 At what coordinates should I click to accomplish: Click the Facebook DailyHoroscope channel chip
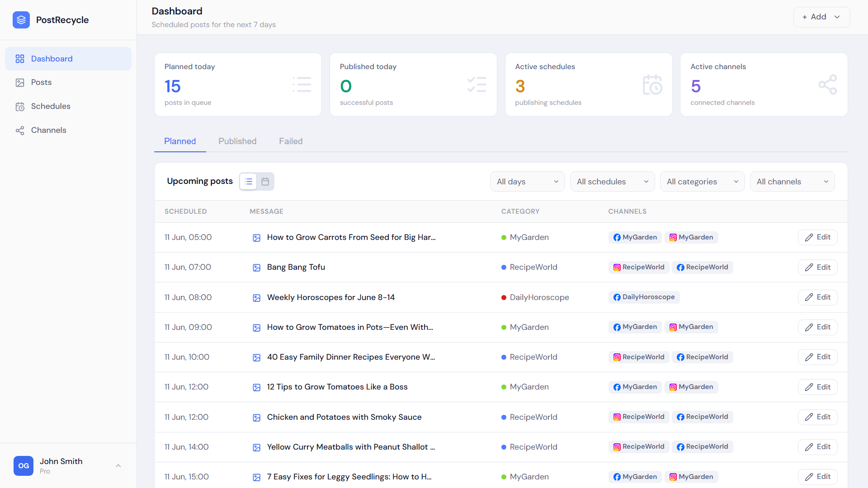tap(644, 297)
